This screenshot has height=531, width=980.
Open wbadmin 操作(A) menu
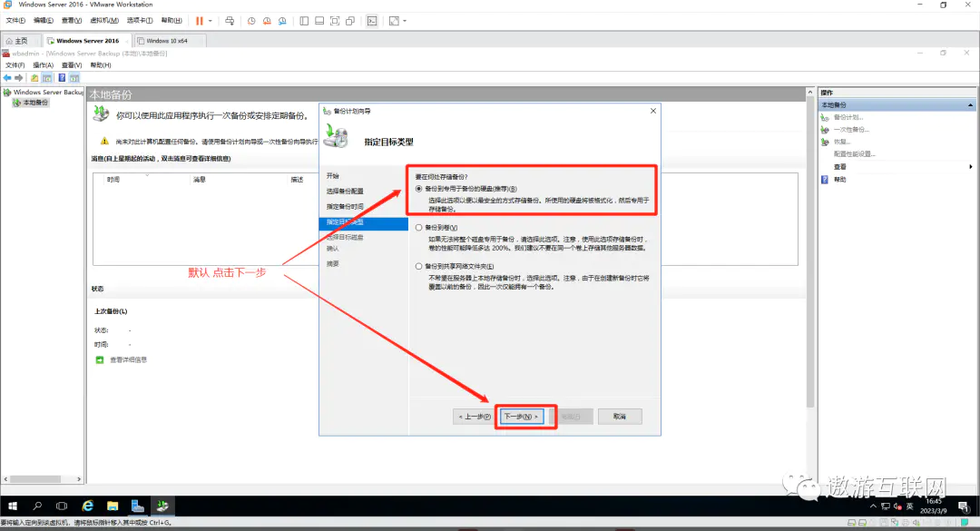44,65
